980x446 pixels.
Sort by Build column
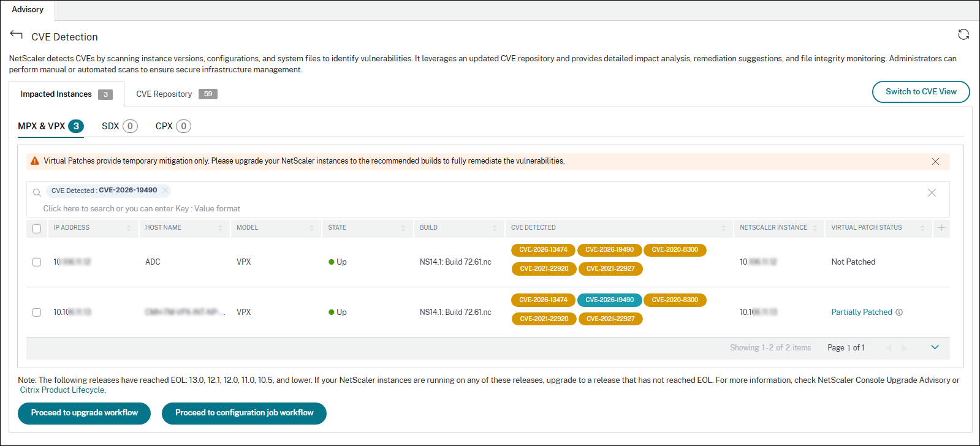[x=495, y=228]
